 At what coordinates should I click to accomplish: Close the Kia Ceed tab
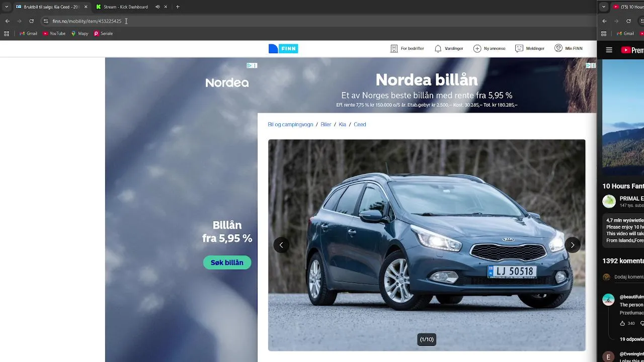click(86, 7)
